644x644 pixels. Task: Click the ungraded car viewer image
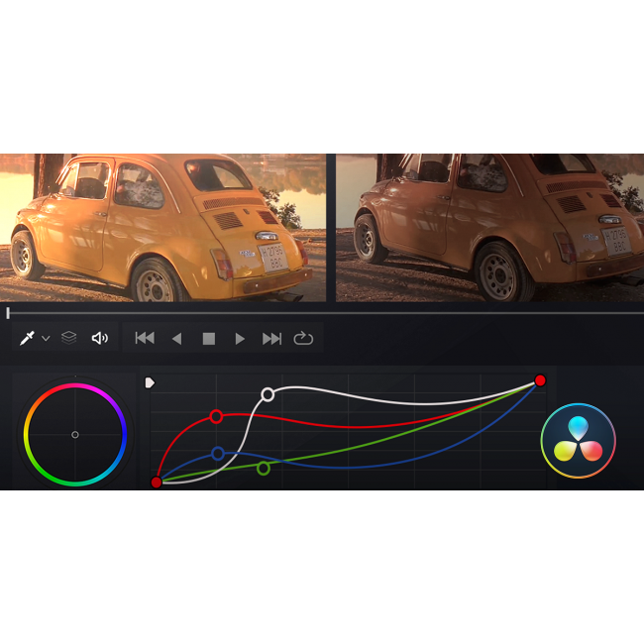click(x=490, y=228)
